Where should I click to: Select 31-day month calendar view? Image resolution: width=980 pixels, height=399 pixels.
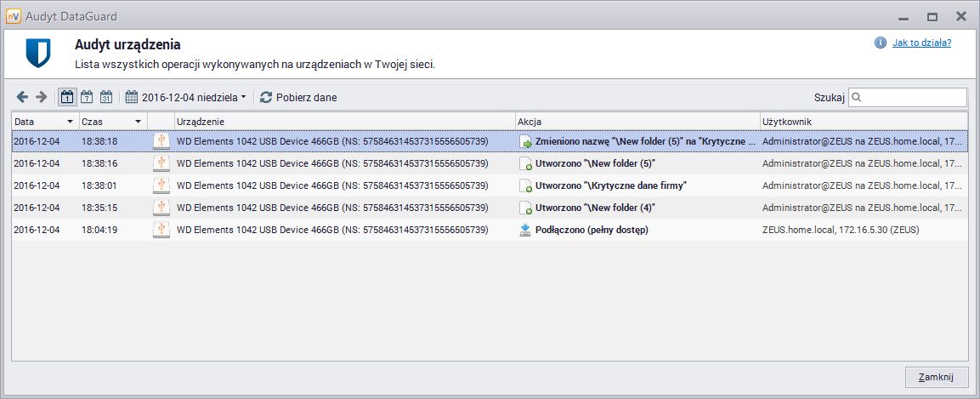point(106,97)
